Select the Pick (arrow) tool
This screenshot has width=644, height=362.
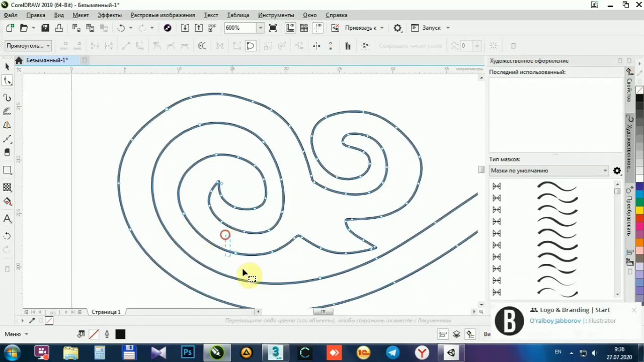(7, 67)
